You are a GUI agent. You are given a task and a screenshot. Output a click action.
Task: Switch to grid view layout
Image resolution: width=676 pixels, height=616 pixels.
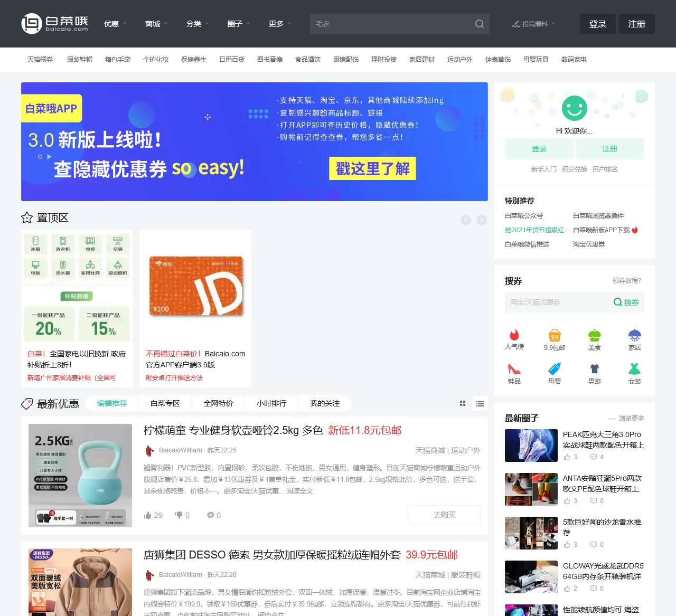(x=463, y=404)
